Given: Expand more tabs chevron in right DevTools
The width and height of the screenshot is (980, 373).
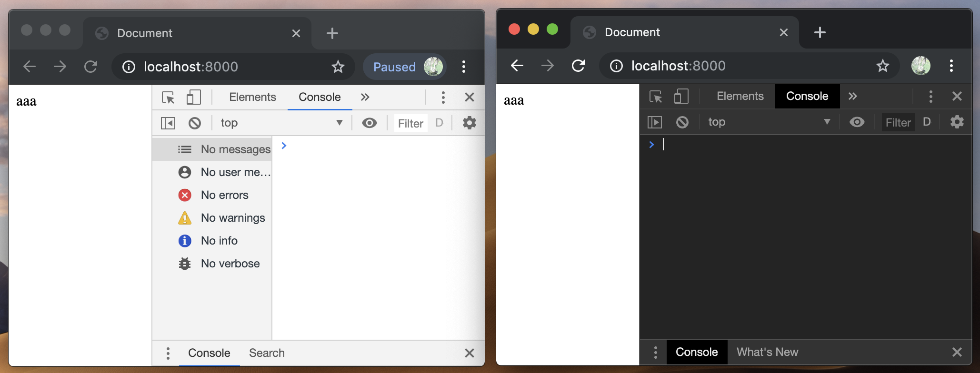Looking at the screenshot, I should [852, 96].
